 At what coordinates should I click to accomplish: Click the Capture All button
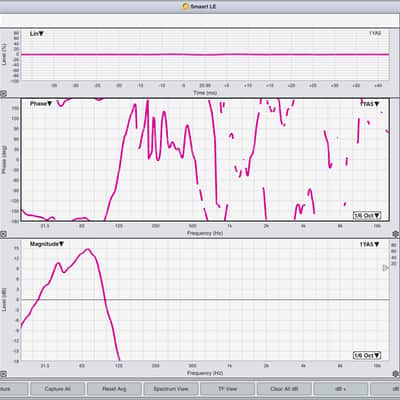57,389
